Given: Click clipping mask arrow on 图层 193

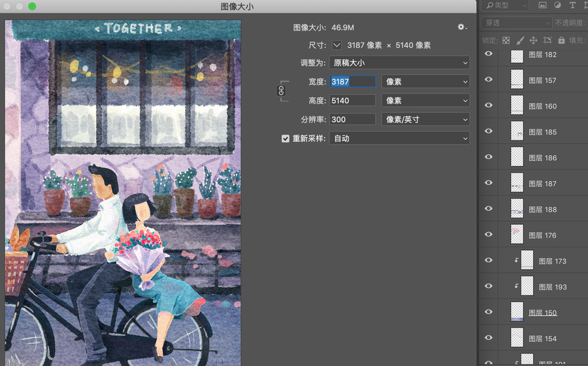Looking at the screenshot, I should coord(516,286).
